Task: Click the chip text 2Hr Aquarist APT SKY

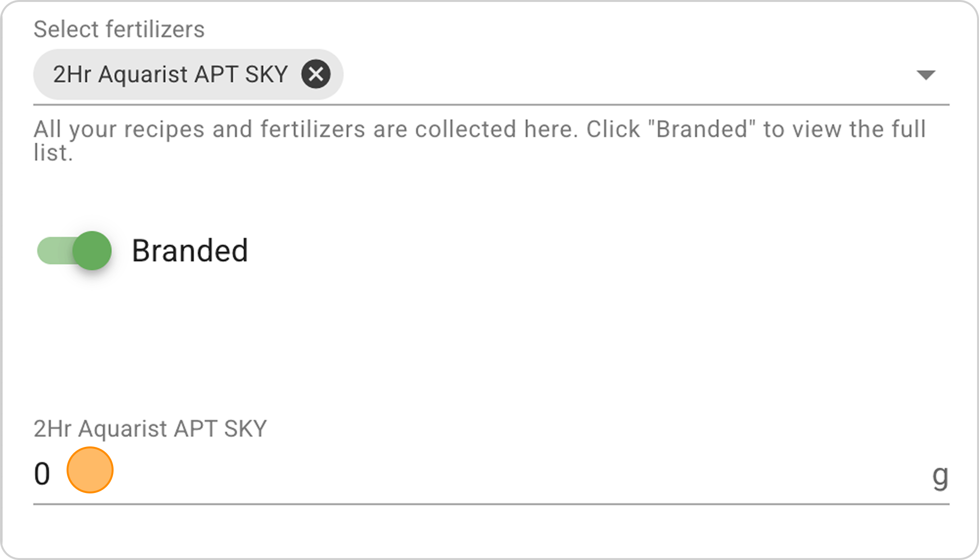Action: (170, 74)
